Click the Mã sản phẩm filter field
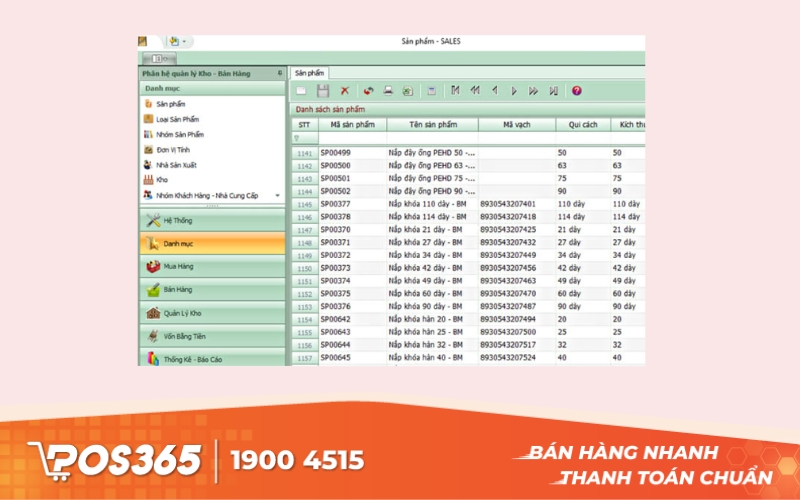The image size is (800, 500). tap(353, 138)
